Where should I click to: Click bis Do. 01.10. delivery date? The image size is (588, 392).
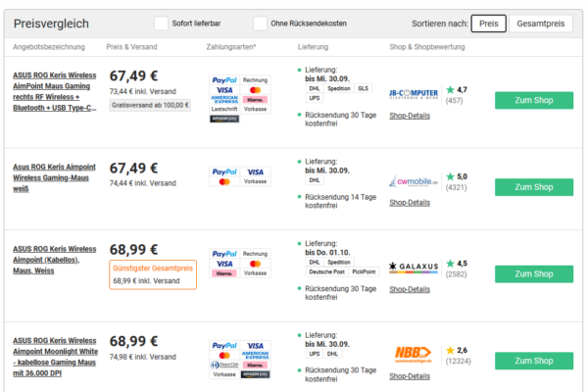coord(327,253)
